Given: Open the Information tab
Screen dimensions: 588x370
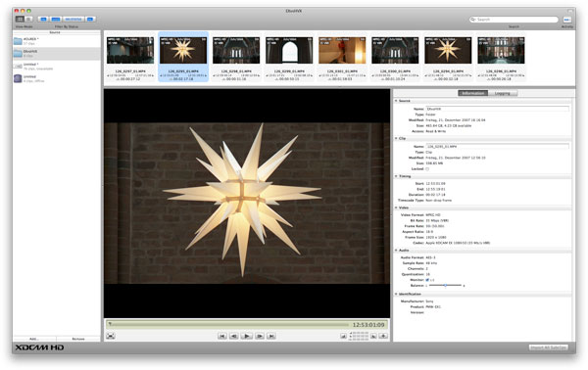Looking at the screenshot, I should [473, 93].
